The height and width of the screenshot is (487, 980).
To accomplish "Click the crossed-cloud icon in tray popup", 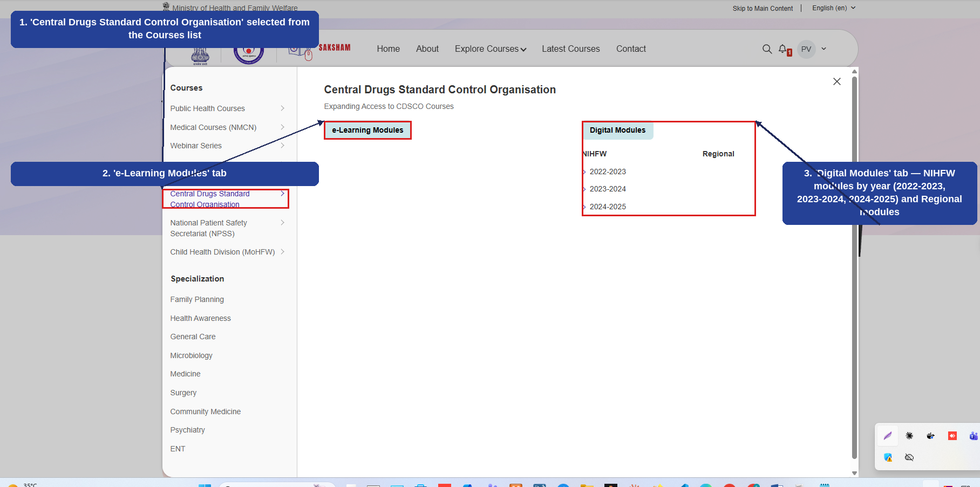I will tap(909, 457).
